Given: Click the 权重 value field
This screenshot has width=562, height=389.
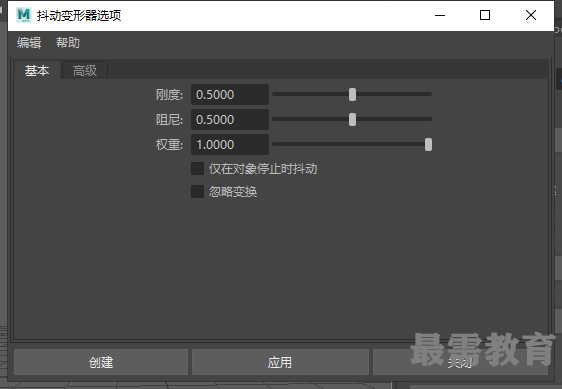Looking at the screenshot, I should [x=230, y=144].
